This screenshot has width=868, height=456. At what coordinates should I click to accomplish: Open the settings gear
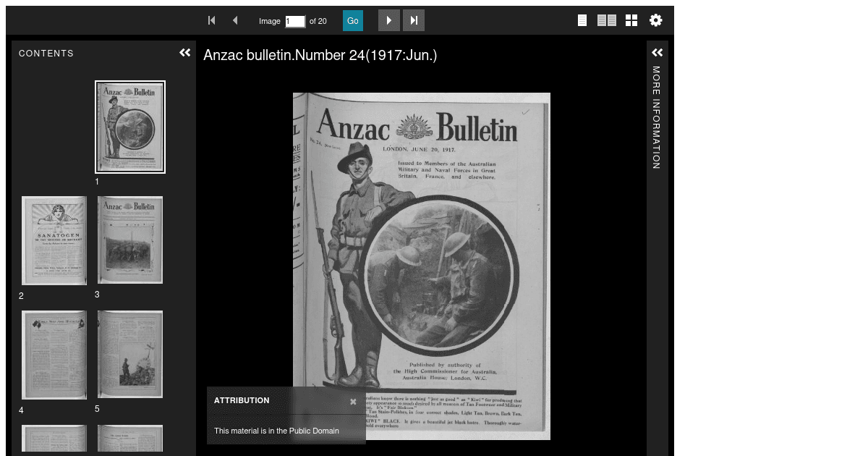click(656, 20)
